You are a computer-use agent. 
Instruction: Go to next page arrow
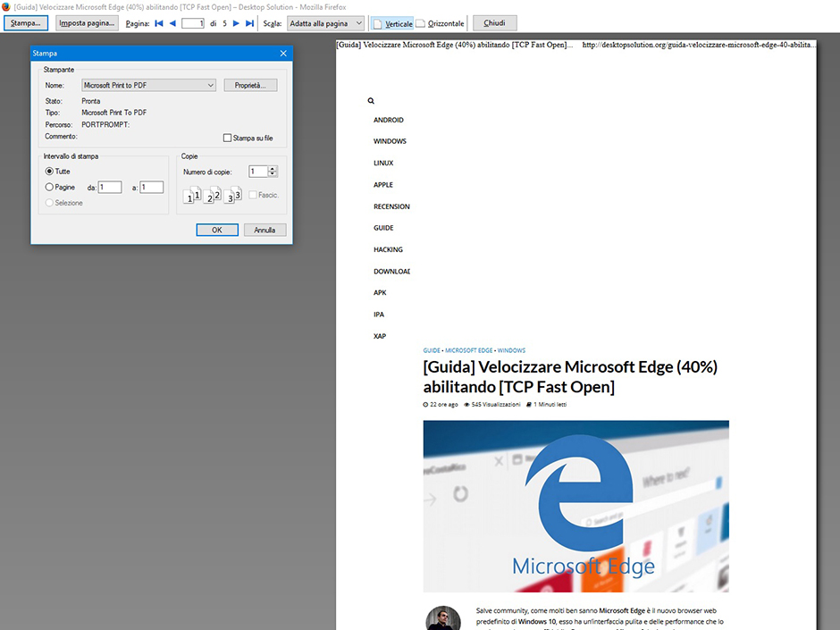pos(236,23)
